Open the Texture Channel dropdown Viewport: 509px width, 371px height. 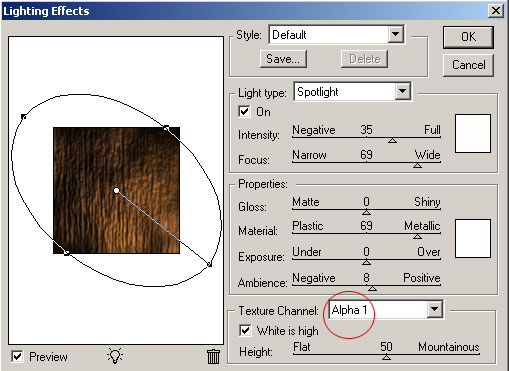434,310
